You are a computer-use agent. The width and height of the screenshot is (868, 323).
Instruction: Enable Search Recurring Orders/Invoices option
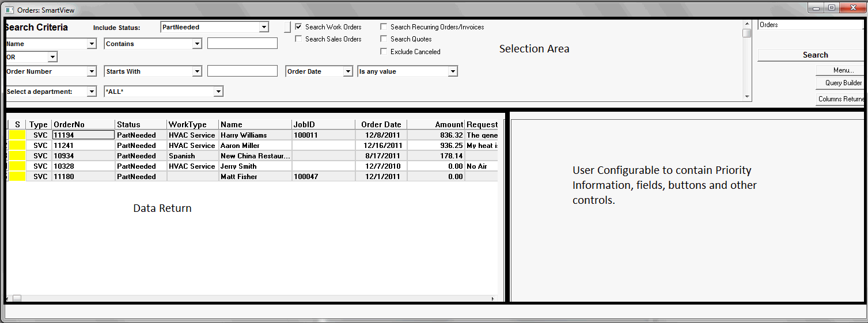tap(384, 27)
